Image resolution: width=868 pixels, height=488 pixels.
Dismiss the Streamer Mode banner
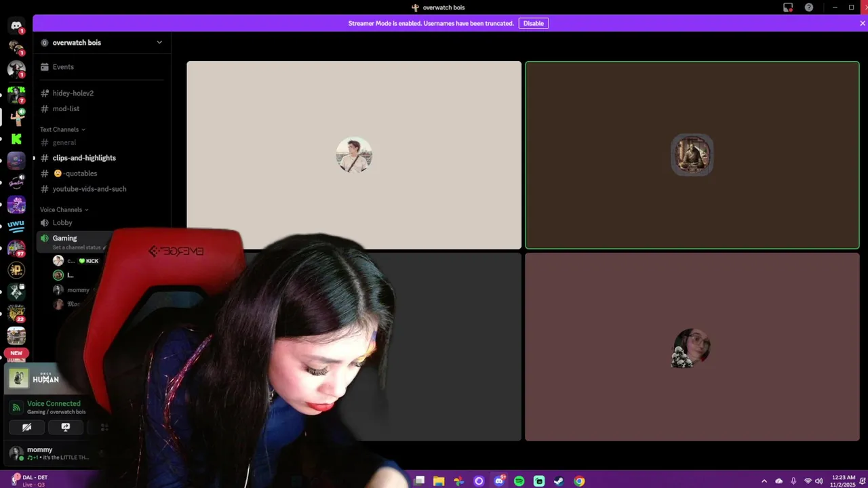point(862,23)
